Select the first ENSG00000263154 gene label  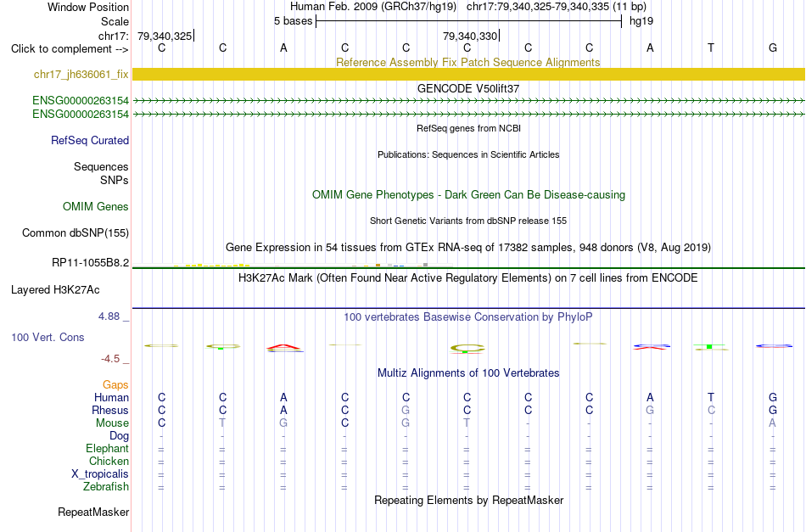(x=81, y=100)
